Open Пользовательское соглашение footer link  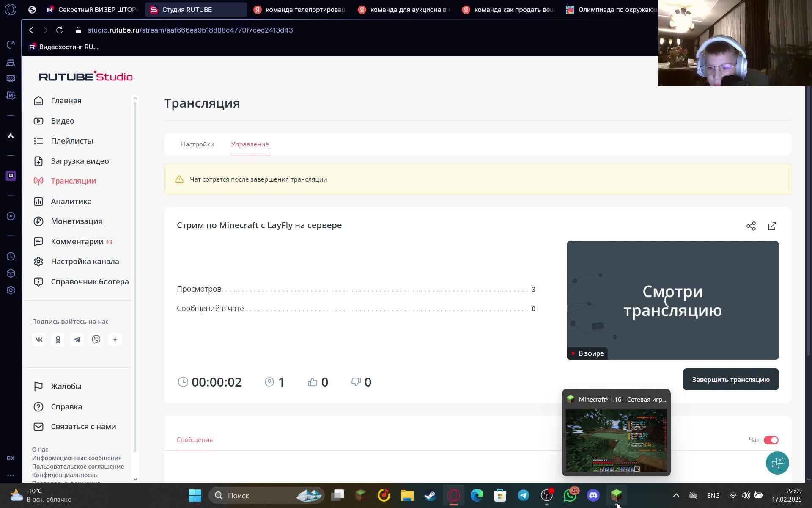pos(78,467)
